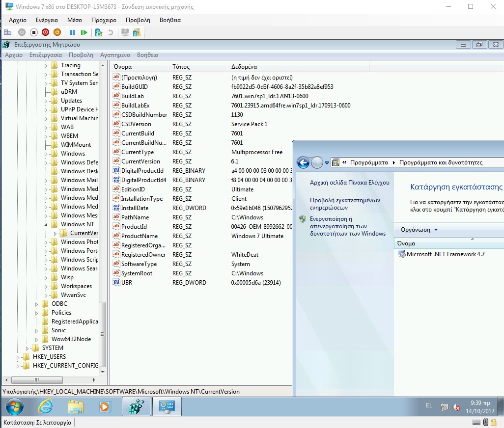The height and width of the screenshot is (428, 504).
Task: Open the VM window Πρόχειρο menu
Action: coord(104,20)
